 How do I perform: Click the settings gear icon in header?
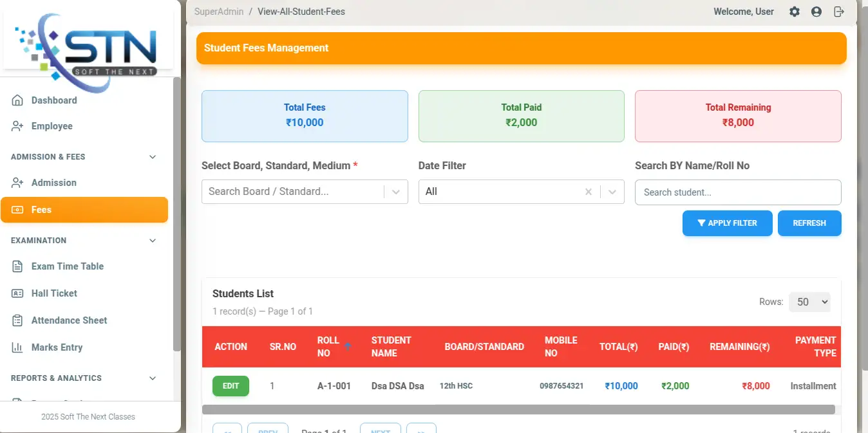point(795,12)
